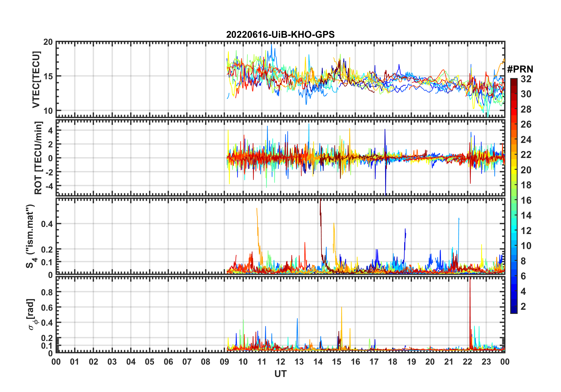The image size is (561, 392).
Task: Click the ROT [TECU/min] y-axis label
Action: pyautogui.click(x=38, y=158)
